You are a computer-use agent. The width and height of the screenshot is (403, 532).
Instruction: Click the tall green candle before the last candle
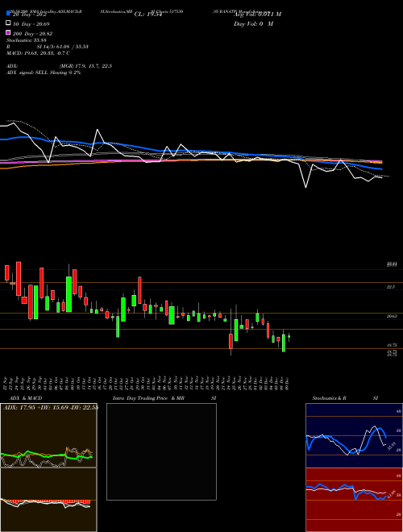pyautogui.click(x=284, y=343)
